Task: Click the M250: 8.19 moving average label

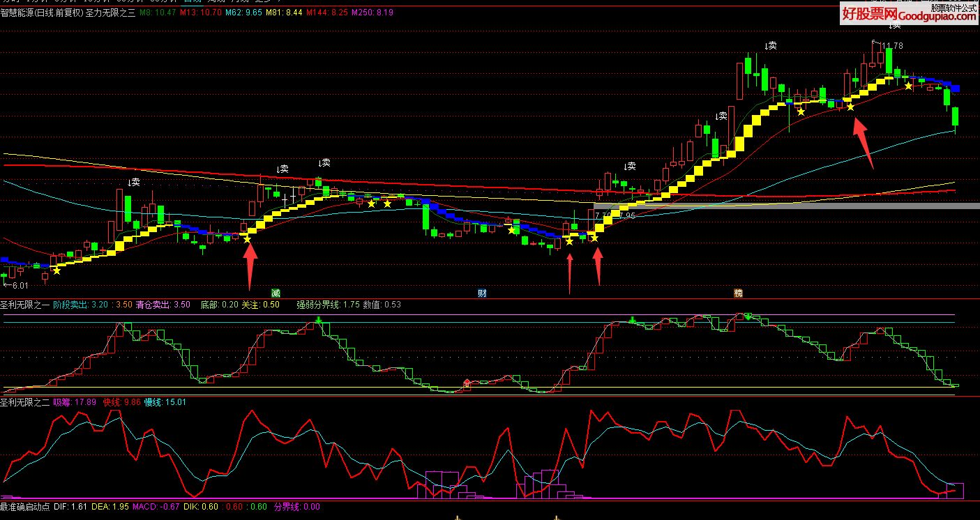Action: click(x=372, y=13)
